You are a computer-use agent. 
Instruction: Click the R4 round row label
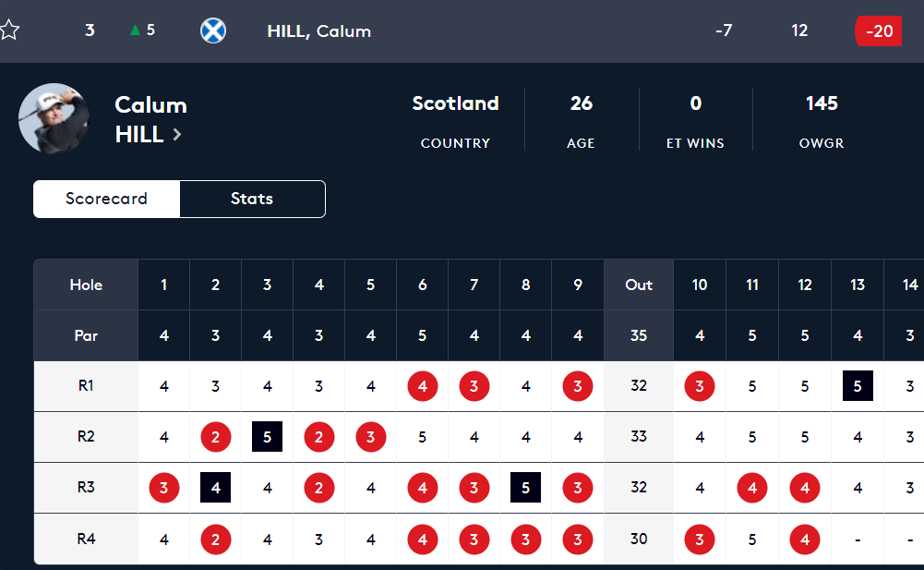click(86, 539)
